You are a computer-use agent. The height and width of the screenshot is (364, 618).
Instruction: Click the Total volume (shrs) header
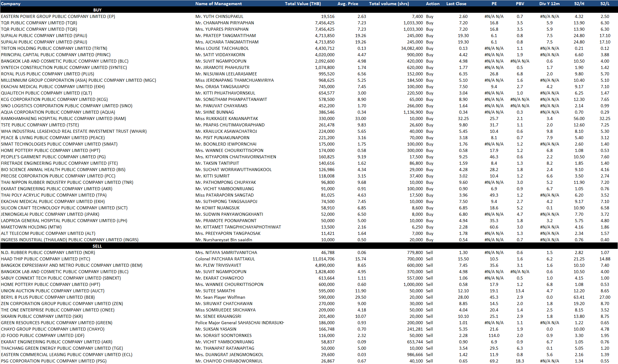pyautogui.click(x=389, y=4)
